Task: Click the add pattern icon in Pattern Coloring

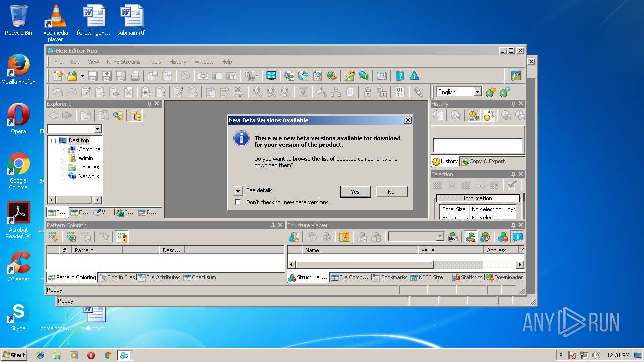Action: pos(53,237)
